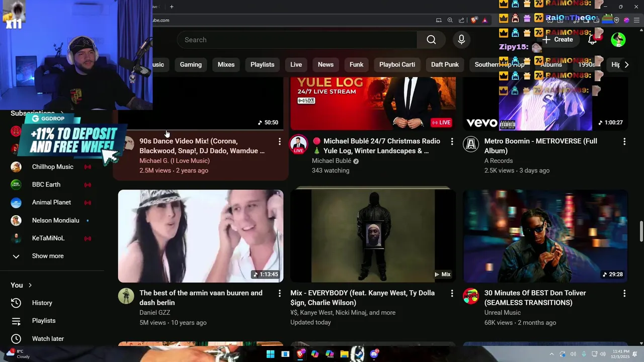Select the Gaming chip
Image resolution: width=644 pixels, height=362 pixels.
[x=191, y=64]
